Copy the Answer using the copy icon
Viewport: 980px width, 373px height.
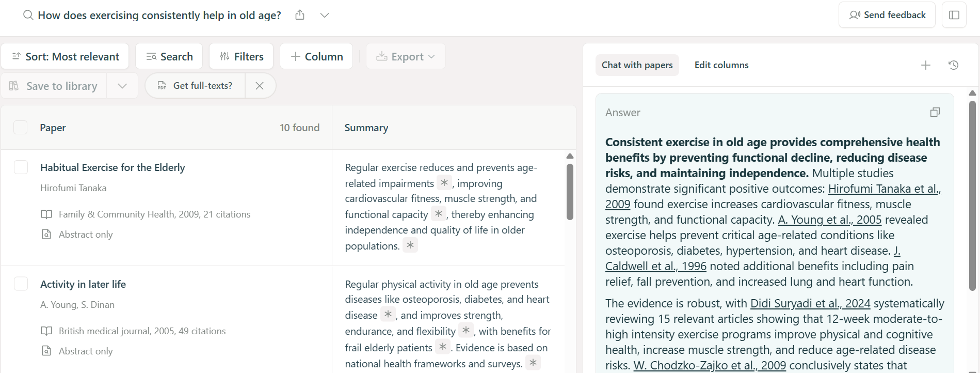click(935, 113)
